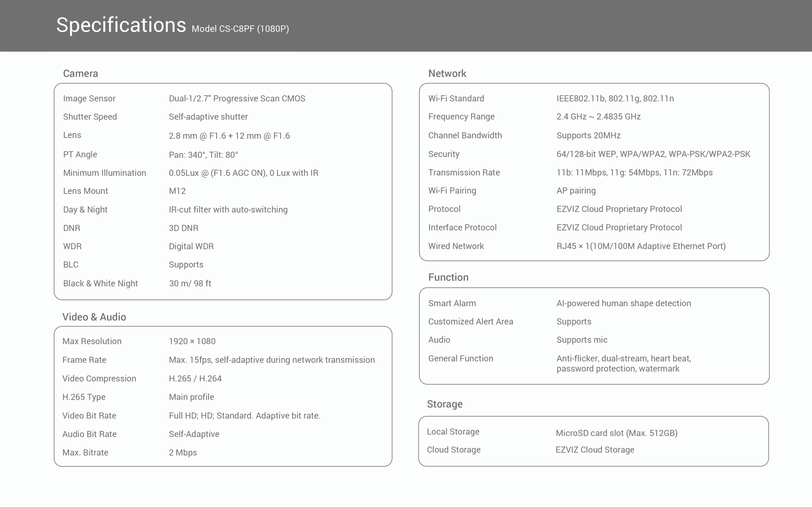Click the Wired Network RJ45 value
This screenshot has width=812, height=507.
click(641, 246)
